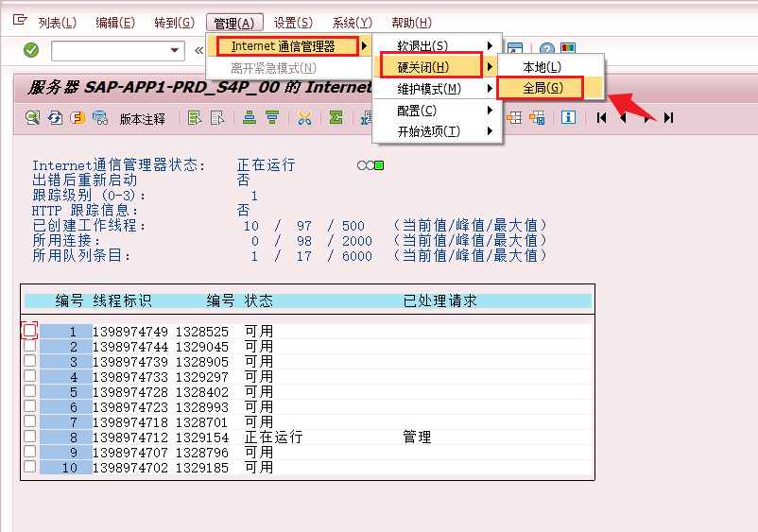The width and height of the screenshot is (758, 532).
Task: Select the 正在运行 status in row 8
Action: [273, 438]
